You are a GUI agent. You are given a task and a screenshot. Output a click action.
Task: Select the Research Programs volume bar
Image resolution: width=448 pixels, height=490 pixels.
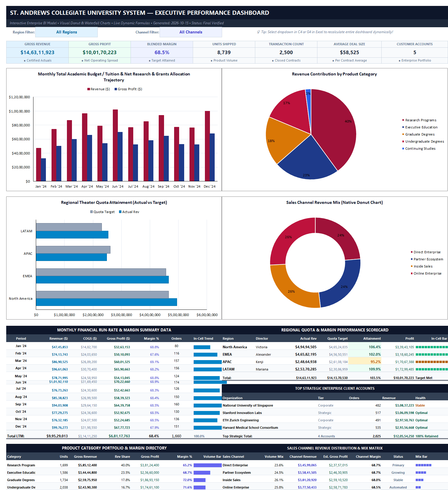pos(208,465)
